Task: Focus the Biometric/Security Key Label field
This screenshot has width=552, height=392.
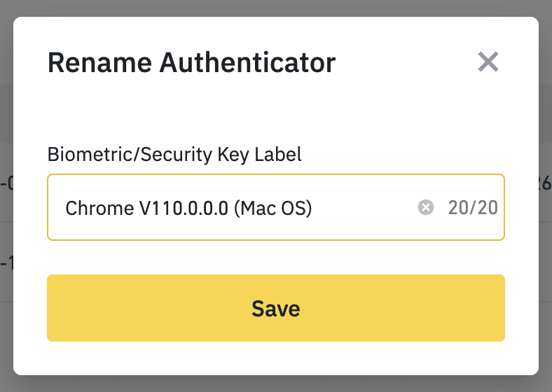Action: [238, 208]
